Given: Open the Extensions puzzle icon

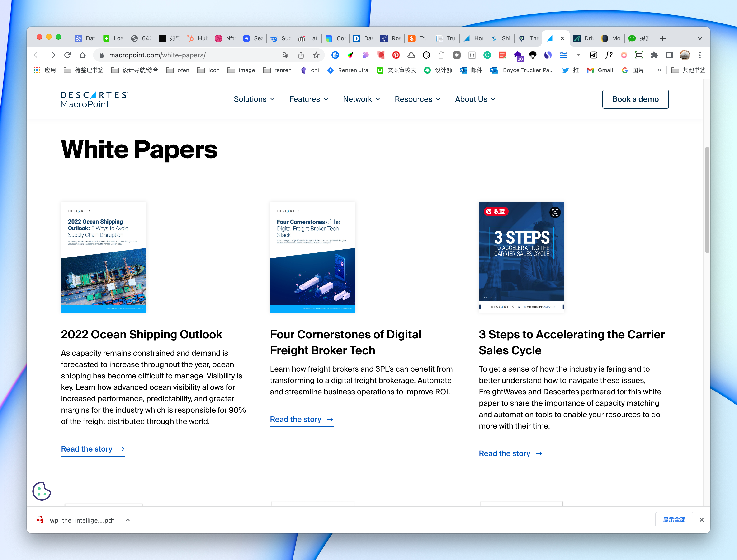Looking at the screenshot, I should pos(654,55).
